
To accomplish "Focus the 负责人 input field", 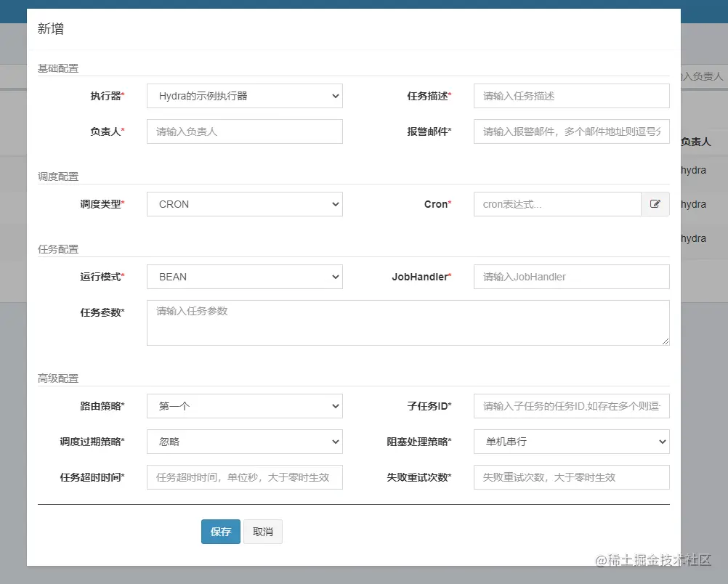I will tap(245, 131).
